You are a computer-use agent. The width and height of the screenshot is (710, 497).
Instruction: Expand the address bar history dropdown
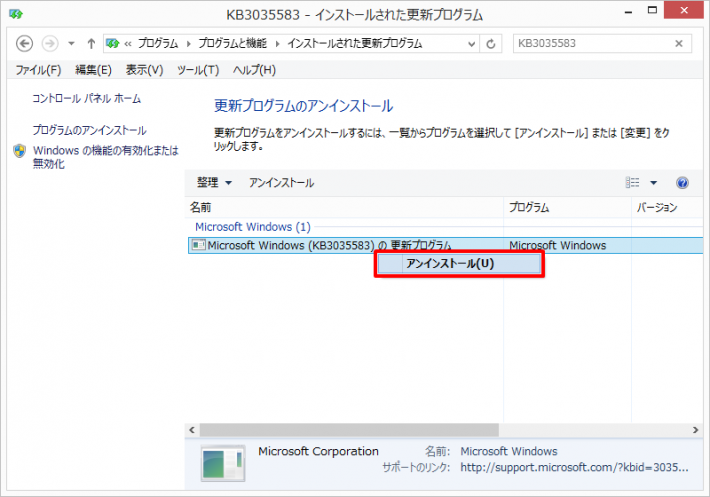pos(471,44)
